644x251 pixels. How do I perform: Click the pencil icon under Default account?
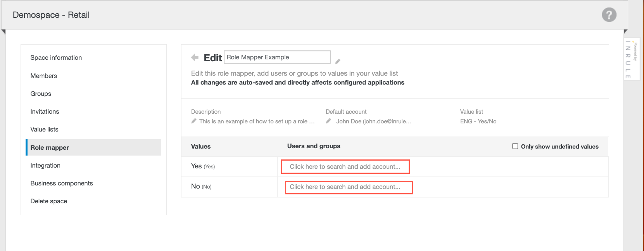click(328, 121)
